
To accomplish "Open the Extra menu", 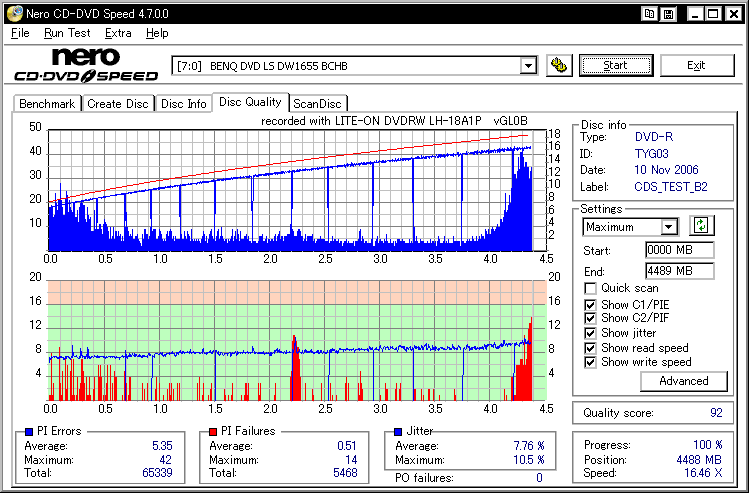I will 118,33.
